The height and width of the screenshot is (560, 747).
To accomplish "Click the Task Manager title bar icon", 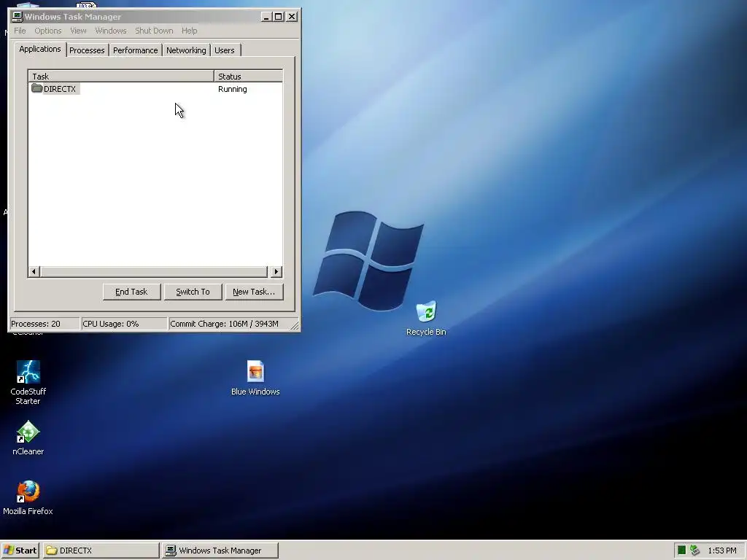I will [18, 17].
